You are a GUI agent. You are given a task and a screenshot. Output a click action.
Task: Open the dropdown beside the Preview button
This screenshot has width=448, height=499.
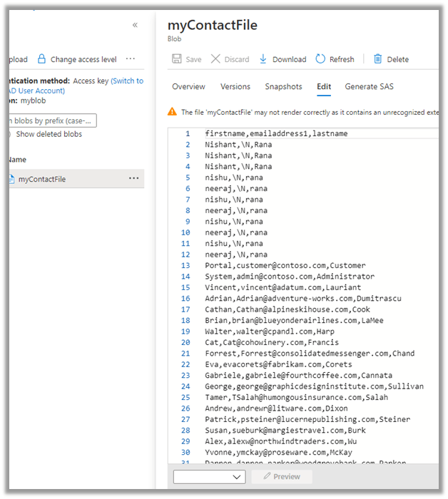click(x=209, y=476)
